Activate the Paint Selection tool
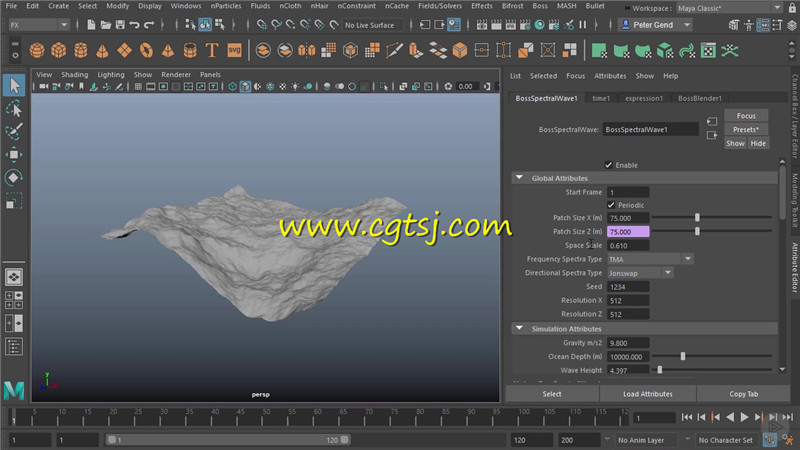This screenshot has height=450, width=800. click(x=14, y=131)
